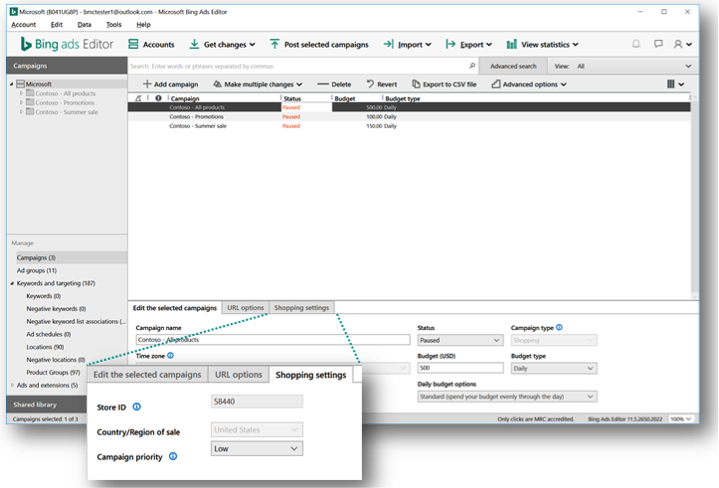Sort by the Campaign column header
This screenshot has height=488, width=719.
coord(185,98)
